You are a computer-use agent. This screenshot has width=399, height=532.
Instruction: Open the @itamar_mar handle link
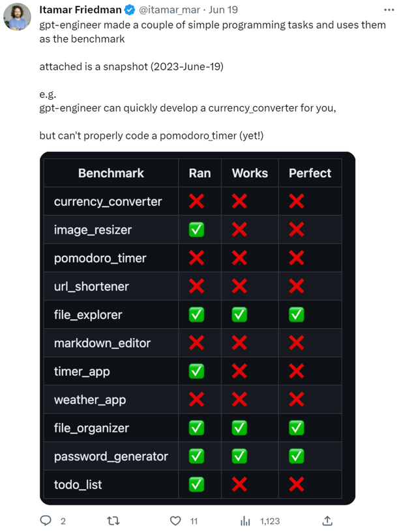click(169, 10)
